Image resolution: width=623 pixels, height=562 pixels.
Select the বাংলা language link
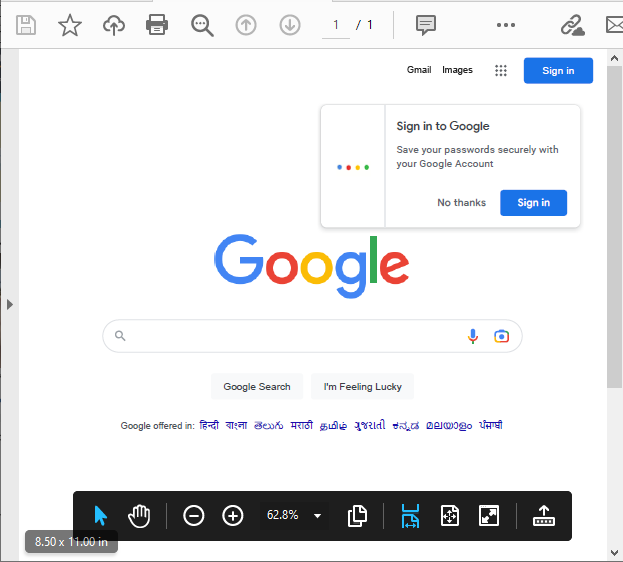pos(236,425)
